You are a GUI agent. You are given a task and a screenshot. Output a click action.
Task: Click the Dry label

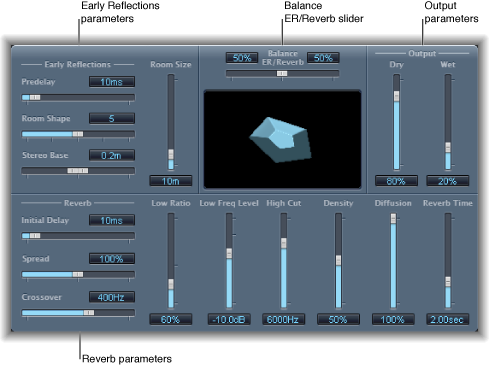click(396, 64)
